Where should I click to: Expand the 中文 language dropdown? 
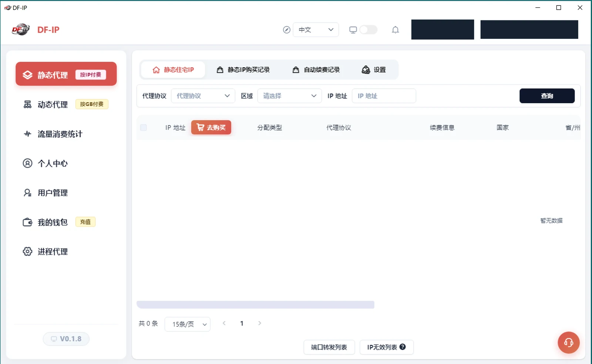coord(316,30)
